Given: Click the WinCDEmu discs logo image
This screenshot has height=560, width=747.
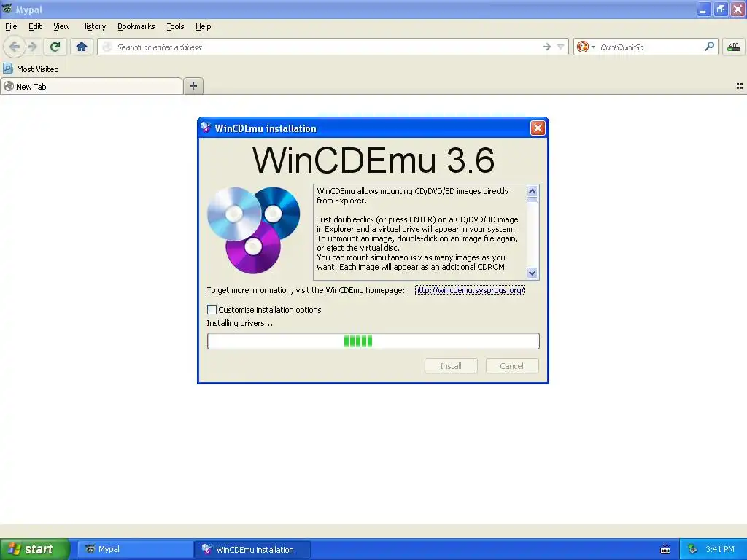Looking at the screenshot, I should pyautogui.click(x=253, y=230).
